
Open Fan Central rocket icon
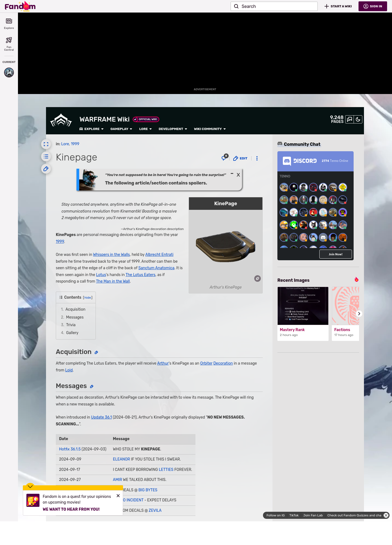point(9,44)
